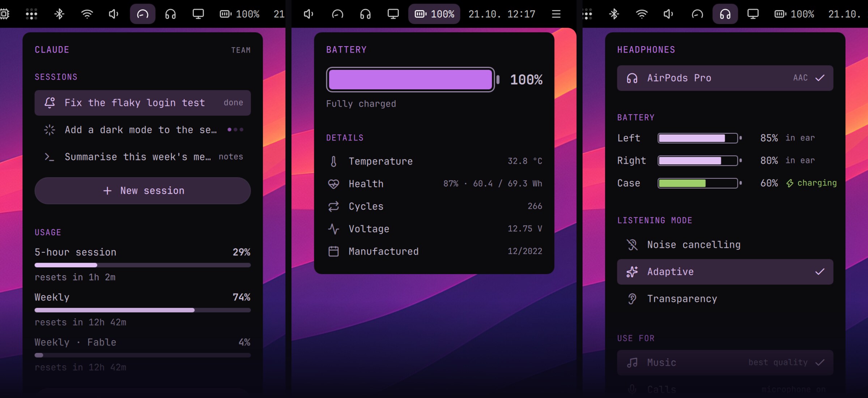The image size is (868, 398).
Task: Click the 21.10. 12:17 clock in the menu bar
Action: coord(502,14)
